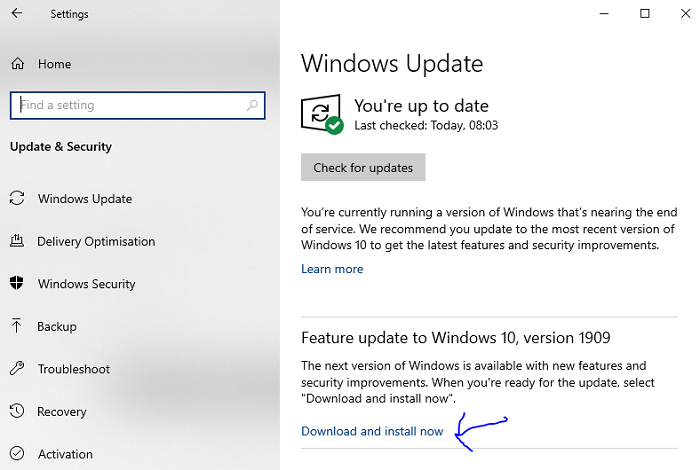Viewport: 700px width, 470px height.
Task: Go to Windows Security section
Action: pyautogui.click(x=86, y=284)
